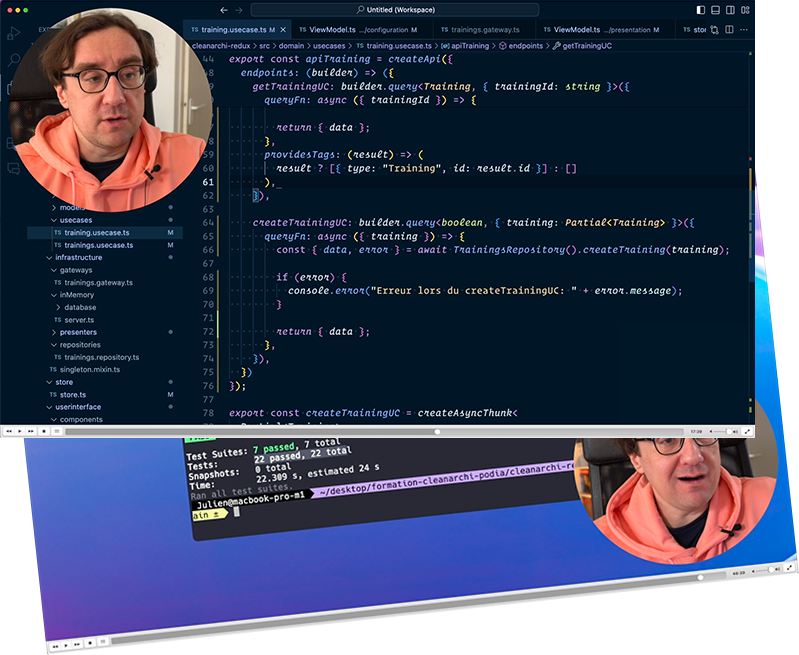
Task: Open trainings.usecase.ts in explorer
Action: (99, 245)
